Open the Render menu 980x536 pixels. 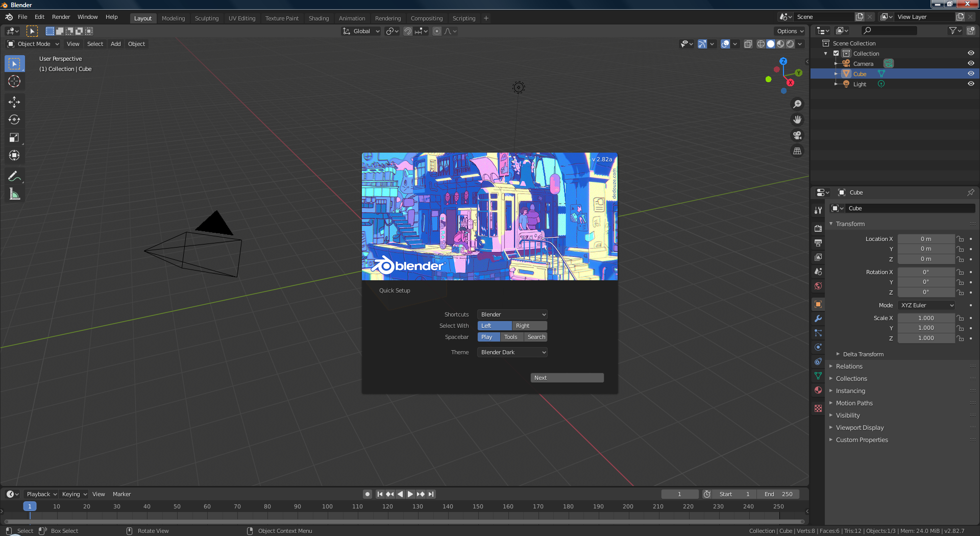(61, 17)
